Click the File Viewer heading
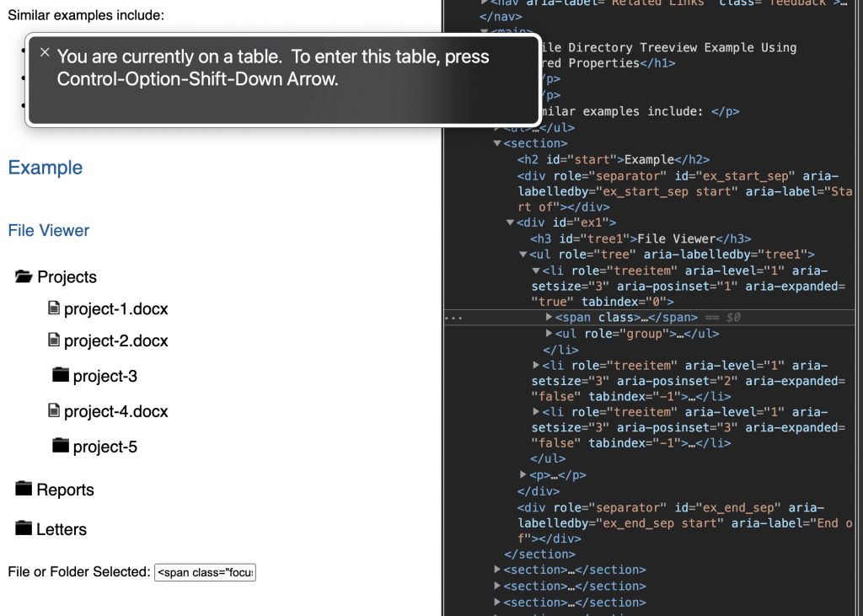 [48, 231]
